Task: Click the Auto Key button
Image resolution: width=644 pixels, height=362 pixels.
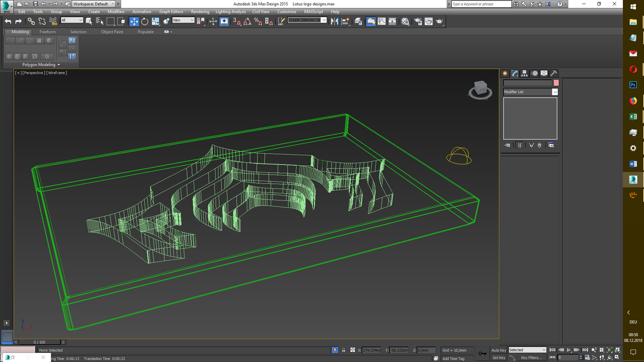Action: tap(499, 350)
